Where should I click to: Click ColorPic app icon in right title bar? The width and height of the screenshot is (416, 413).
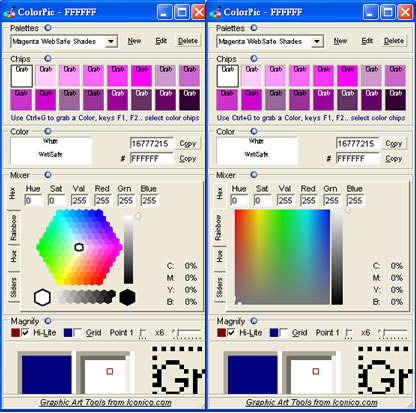215,12
